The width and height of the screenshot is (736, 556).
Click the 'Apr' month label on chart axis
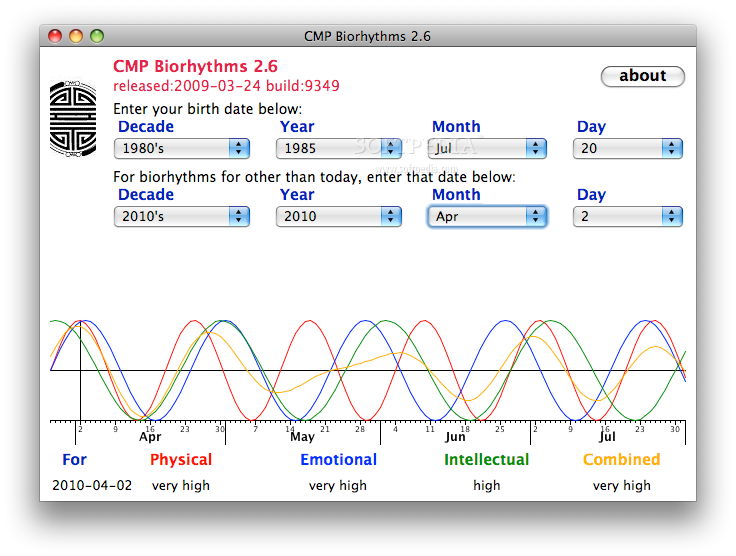click(x=150, y=437)
